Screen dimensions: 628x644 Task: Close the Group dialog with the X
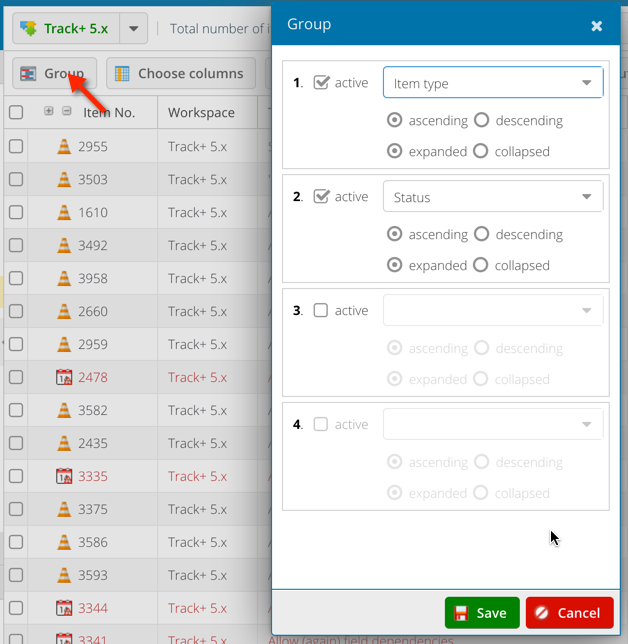(597, 26)
